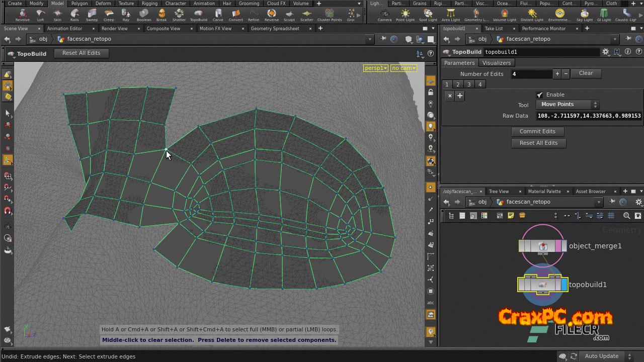Click the Number of Edits field
The width and height of the screenshot is (644, 362).
click(531, 74)
